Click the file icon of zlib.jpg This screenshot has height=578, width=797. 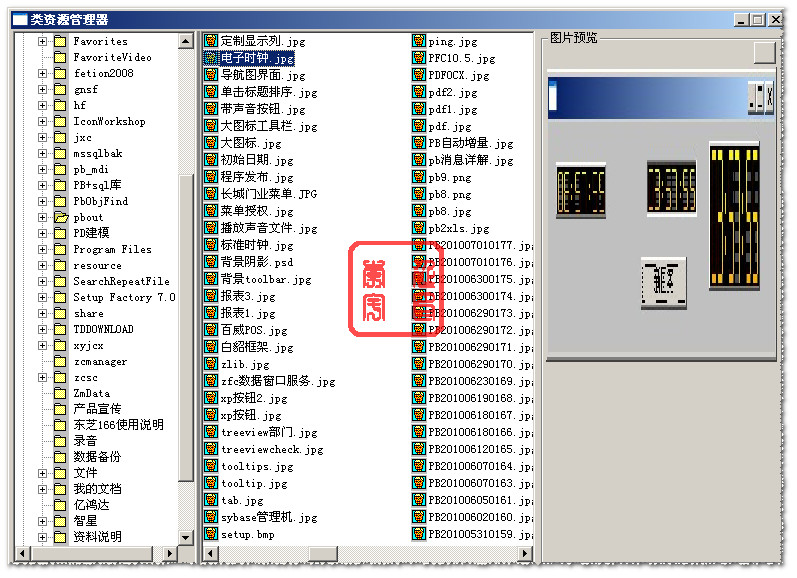[211, 364]
